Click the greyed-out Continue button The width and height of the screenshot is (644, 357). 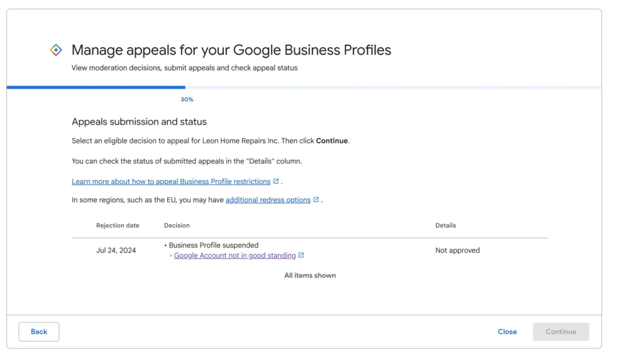tap(560, 331)
